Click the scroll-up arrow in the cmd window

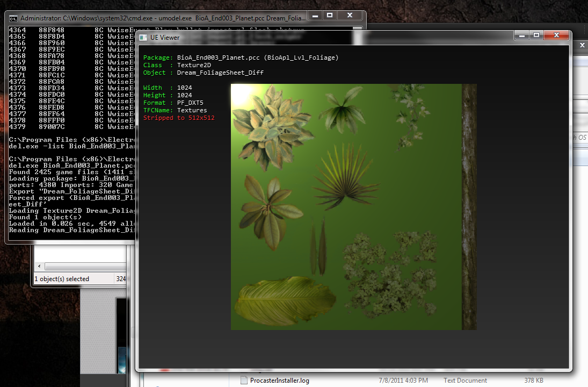(358, 29)
